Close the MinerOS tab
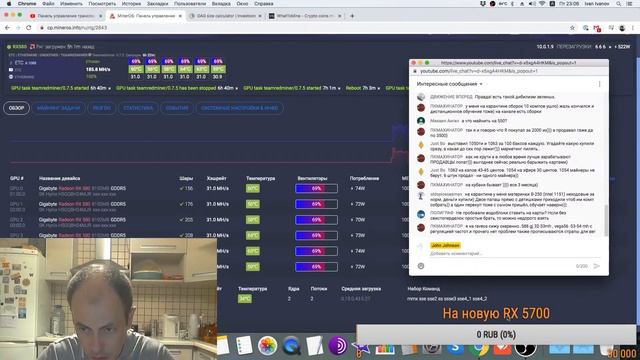This screenshot has height=360, width=640. tap(180, 16)
